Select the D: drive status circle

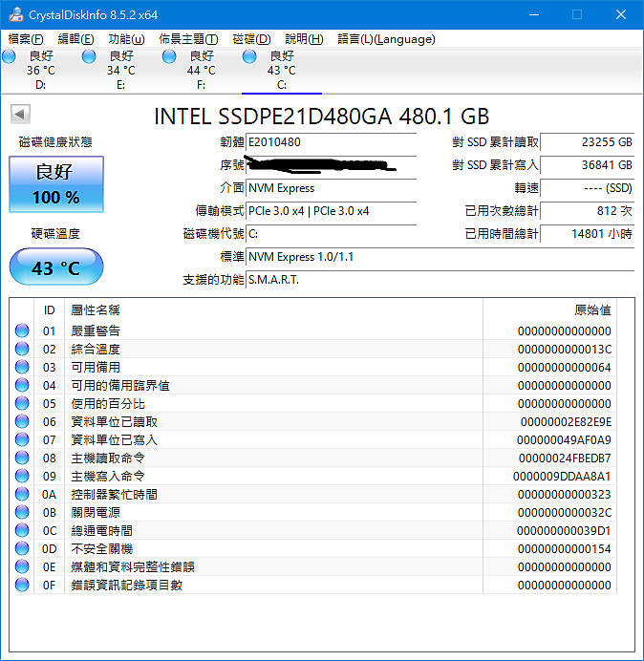click(x=9, y=56)
